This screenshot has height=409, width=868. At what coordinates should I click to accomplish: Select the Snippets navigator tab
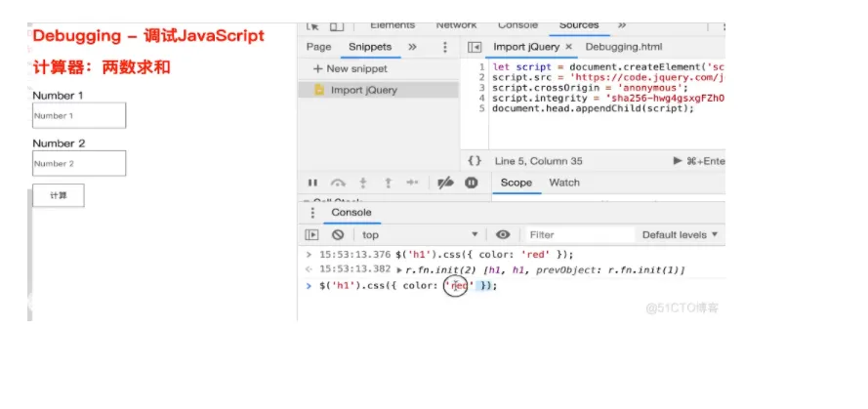[370, 47]
